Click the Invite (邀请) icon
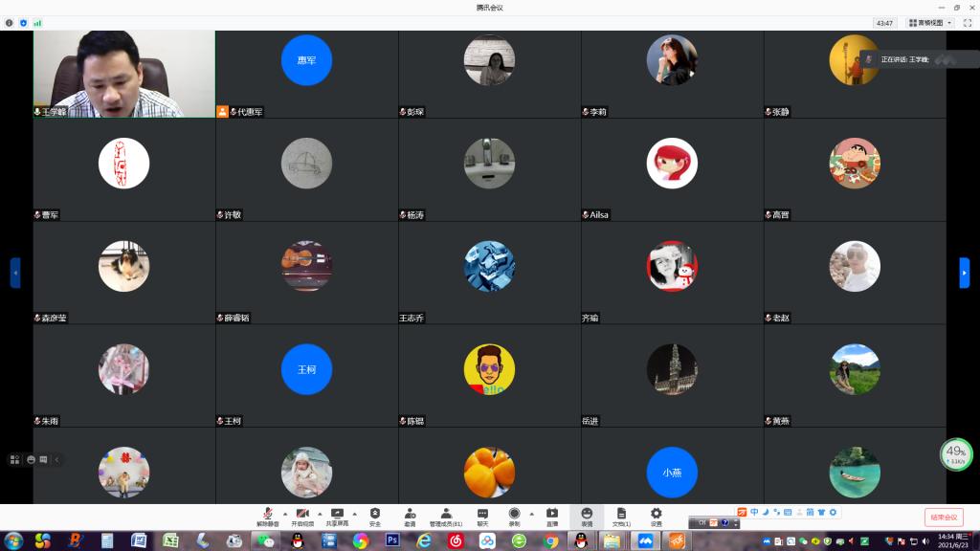Screen dimensions: 980x551 point(410,517)
